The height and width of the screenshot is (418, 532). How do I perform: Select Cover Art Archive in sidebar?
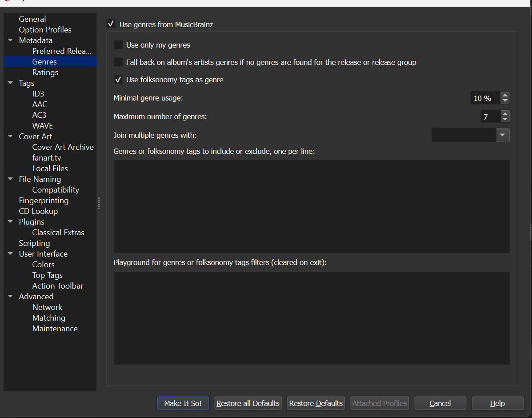pos(63,147)
